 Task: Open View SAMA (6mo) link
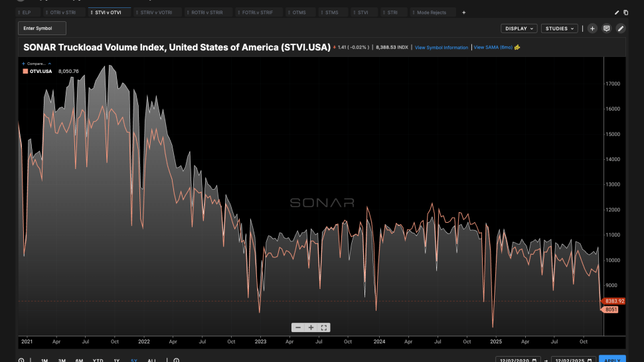coord(493,47)
